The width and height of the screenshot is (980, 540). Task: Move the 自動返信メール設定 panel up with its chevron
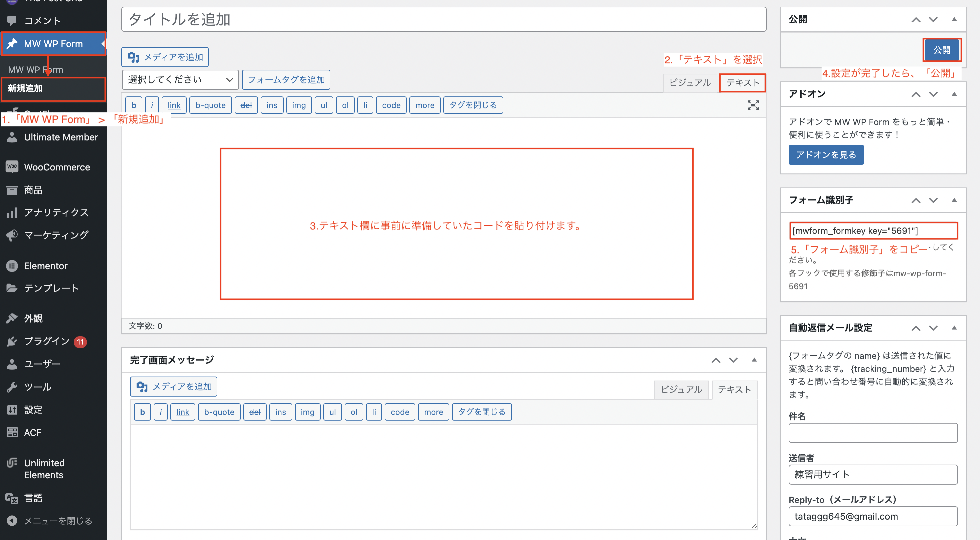click(916, 328)
